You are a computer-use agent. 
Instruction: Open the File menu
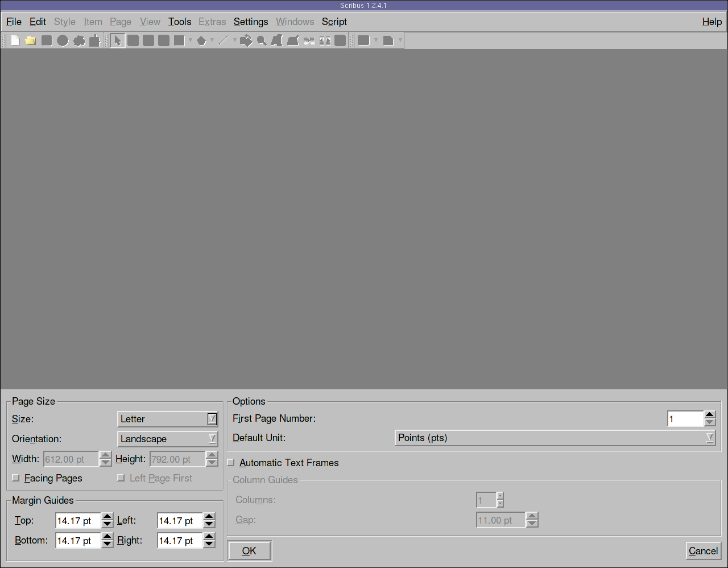pos(14,22)
